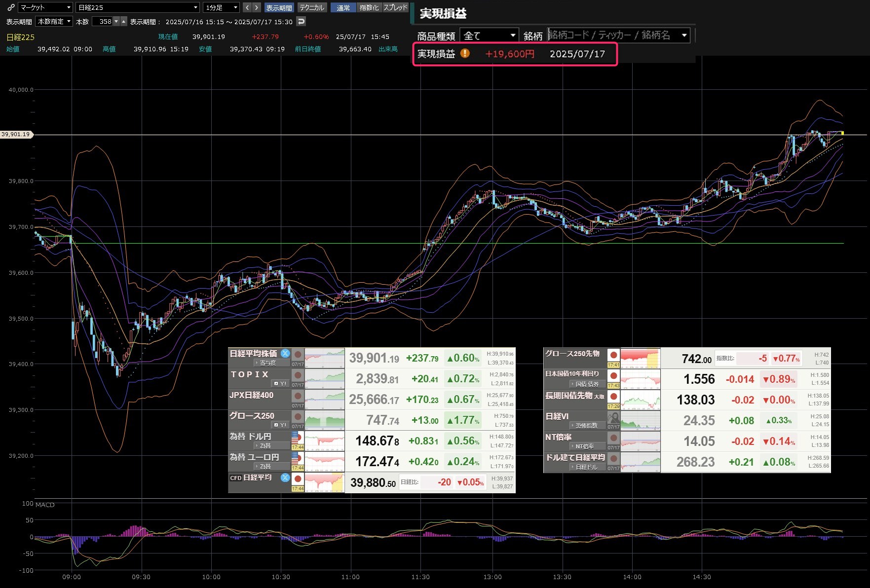
Task: Click the MACD indicator label
Action: click(x=45, y=505)
